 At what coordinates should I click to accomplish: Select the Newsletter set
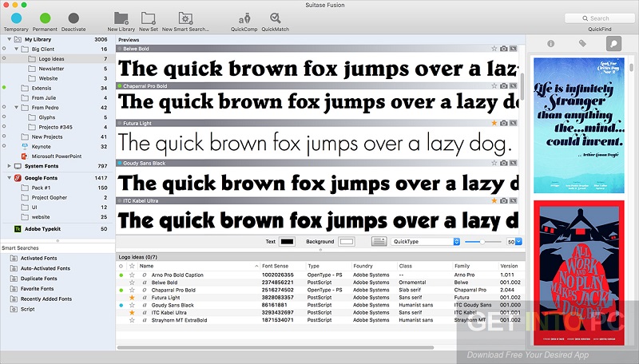click(x=51, y=69)
